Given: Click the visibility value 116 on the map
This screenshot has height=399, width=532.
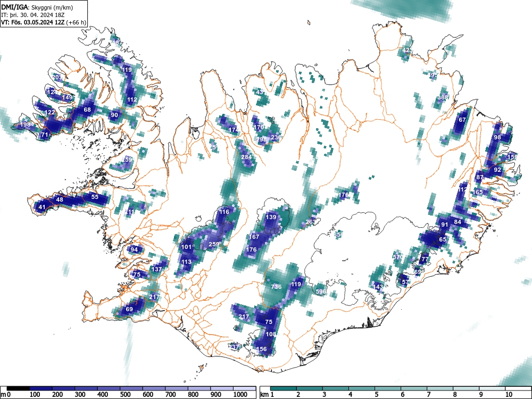Looking at the screenshot, I should 224,212.
